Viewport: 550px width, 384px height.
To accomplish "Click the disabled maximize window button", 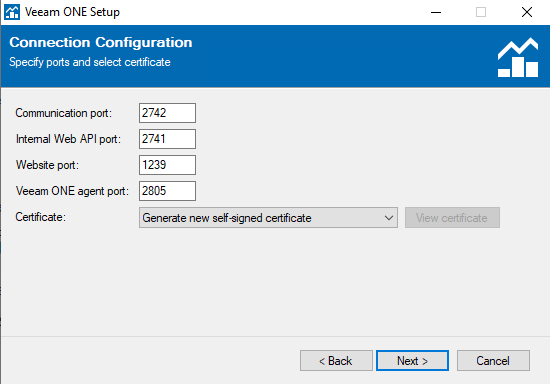I will (x=481, y=12).
